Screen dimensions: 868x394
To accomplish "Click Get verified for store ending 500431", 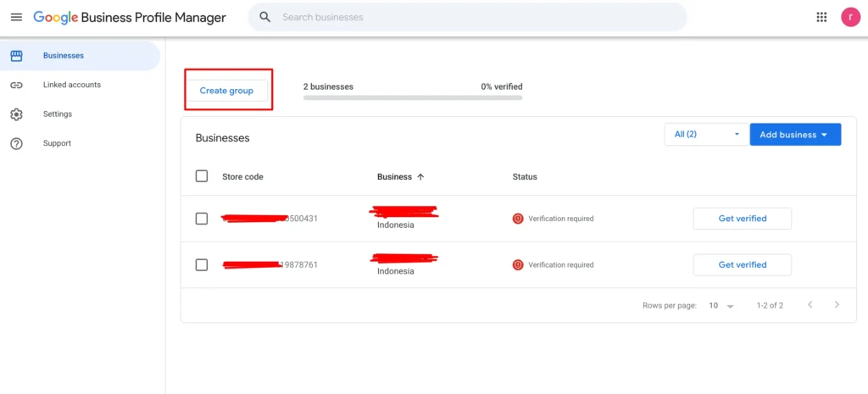I will (x=743, y=219).
